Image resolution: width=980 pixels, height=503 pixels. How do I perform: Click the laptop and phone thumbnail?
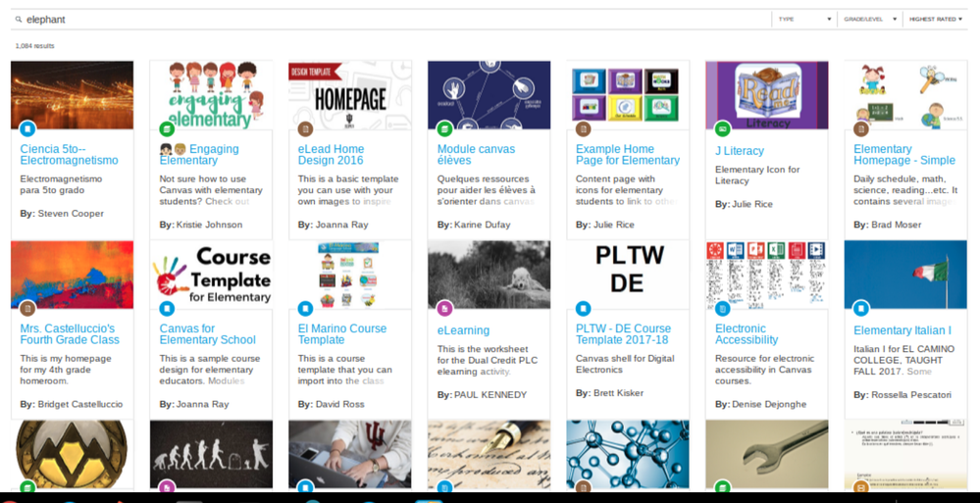coord(350,454)
